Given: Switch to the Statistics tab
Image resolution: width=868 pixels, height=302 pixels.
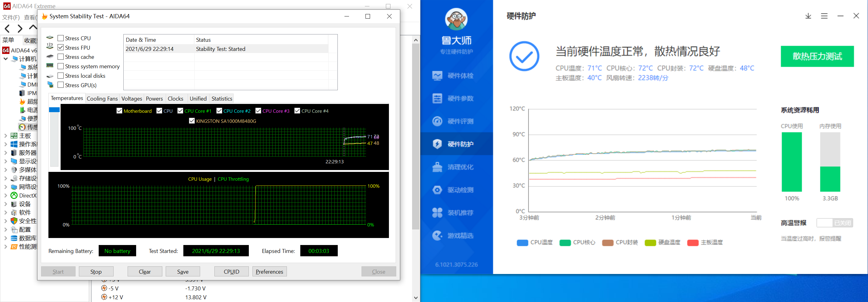Looking at the screenshot, I should [x=222, y=99].
